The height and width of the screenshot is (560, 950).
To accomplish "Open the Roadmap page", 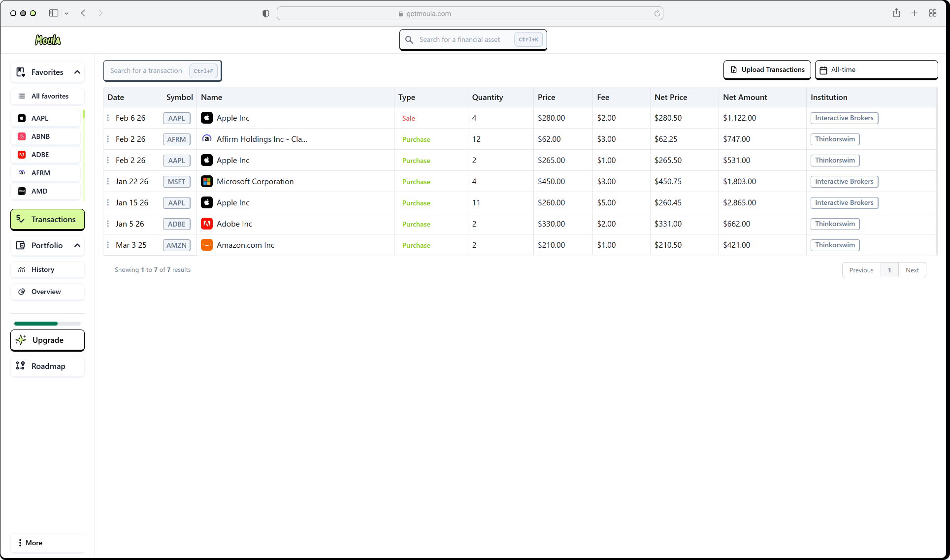I will pyautogui.click(x=47, y=366).
